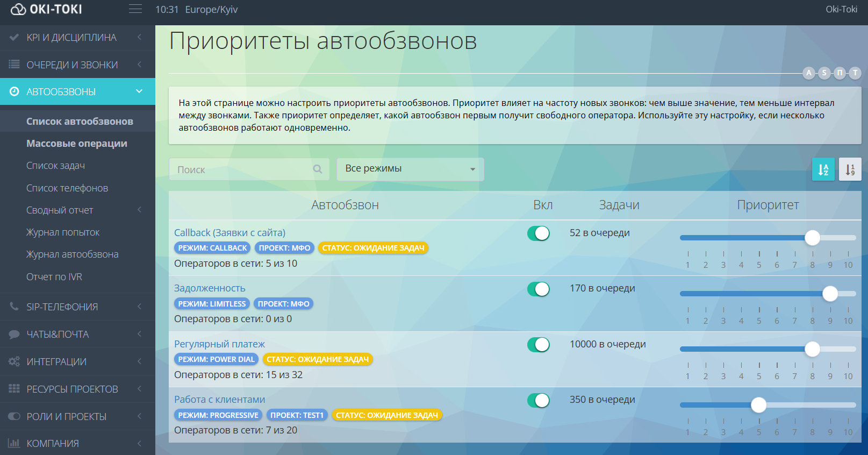868x455 pixels.
Task: Open Журнал попыток page
Action: (x=63, y=232)
